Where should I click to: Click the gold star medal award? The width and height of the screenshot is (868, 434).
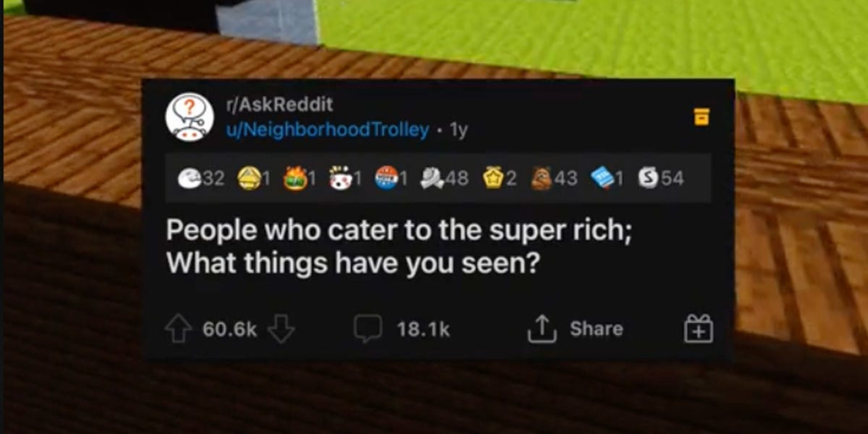point(494,178)
